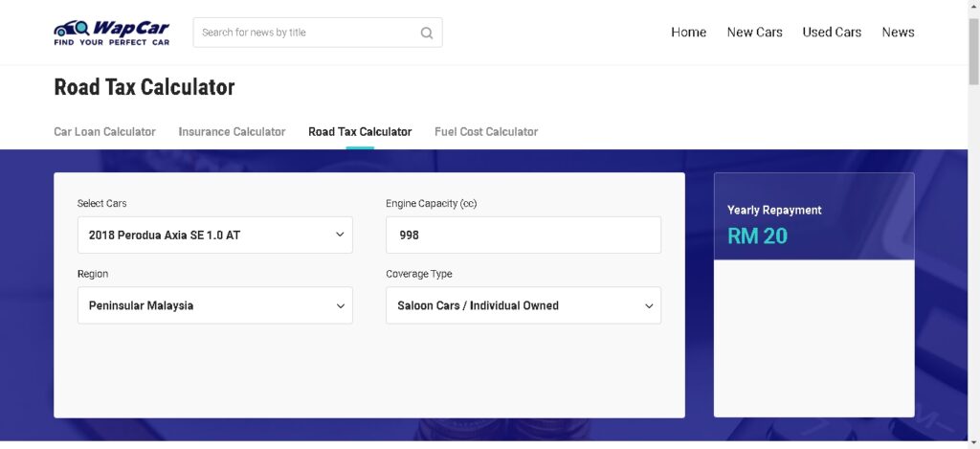
Task: Go to New Cars page
Action: pos(754,32)
